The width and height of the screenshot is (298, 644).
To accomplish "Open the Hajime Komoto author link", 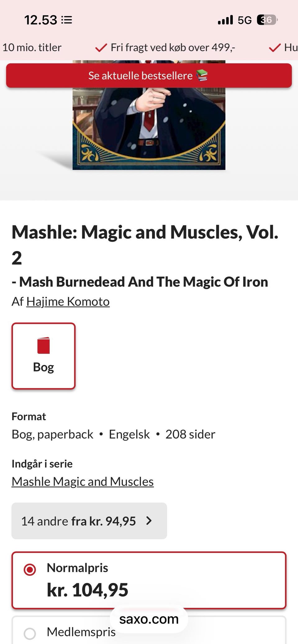I will click(68, 302).
